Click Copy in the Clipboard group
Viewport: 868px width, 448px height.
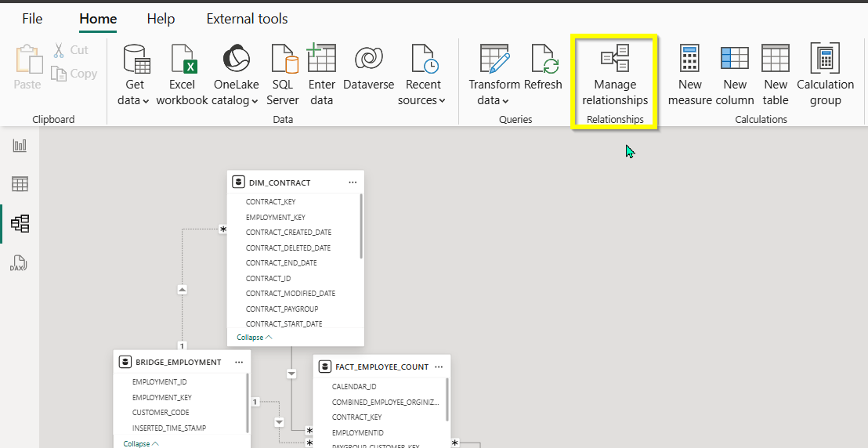pyautogui.click(x=74, y=74)
